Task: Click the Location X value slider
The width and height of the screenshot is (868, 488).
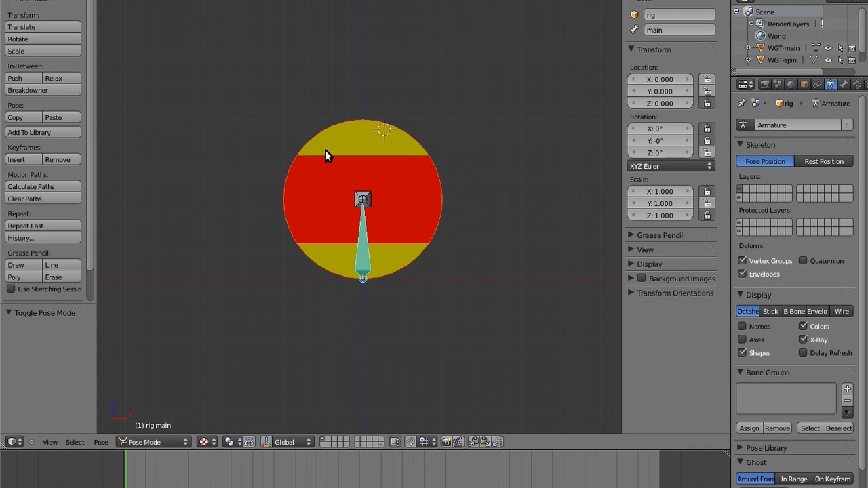Action: point(660,79)
